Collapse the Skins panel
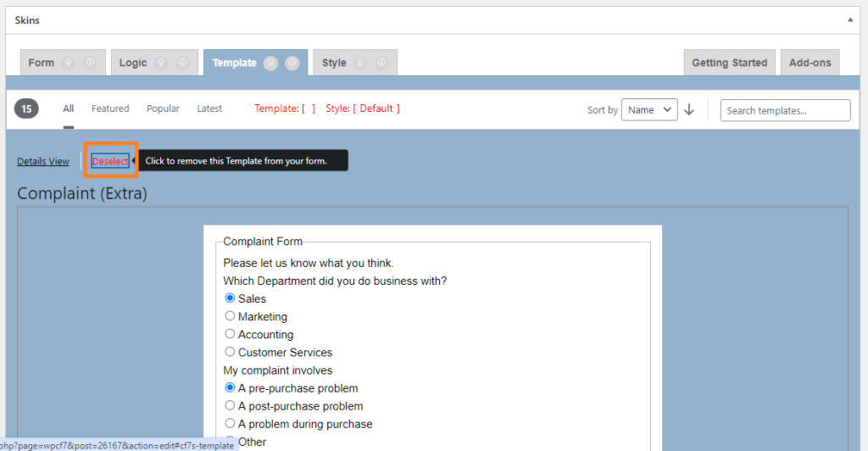Screen dimensions: 868x451 point(850,19)
